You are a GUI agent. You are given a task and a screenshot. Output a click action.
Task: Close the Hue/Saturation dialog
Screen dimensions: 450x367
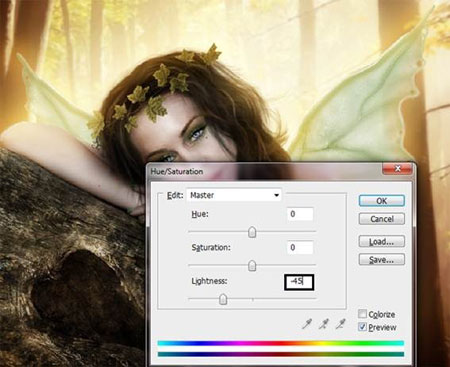click(397, 169)
